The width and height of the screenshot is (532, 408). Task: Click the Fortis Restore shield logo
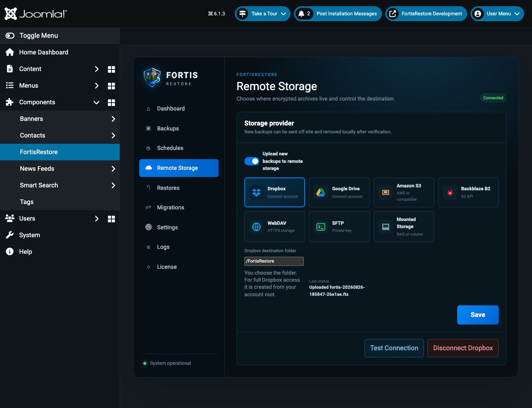click(x=152, y=78)
